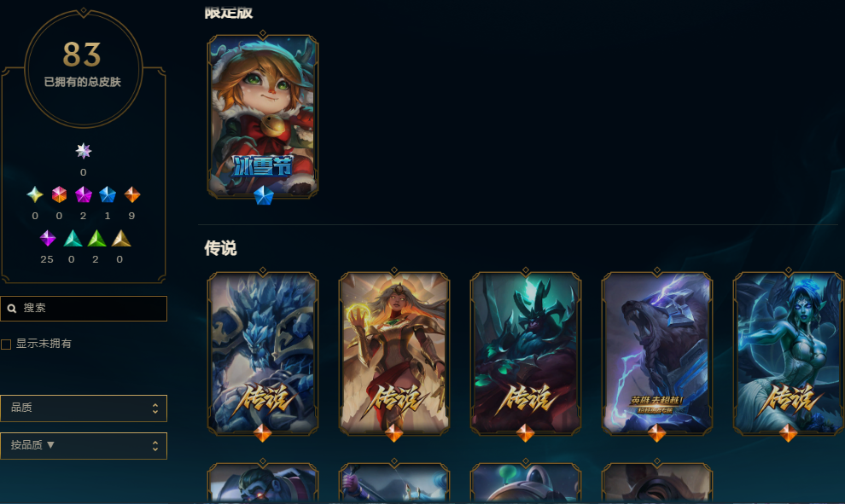Click the white Transcendent gem icon above count 0

pos(83,151)
